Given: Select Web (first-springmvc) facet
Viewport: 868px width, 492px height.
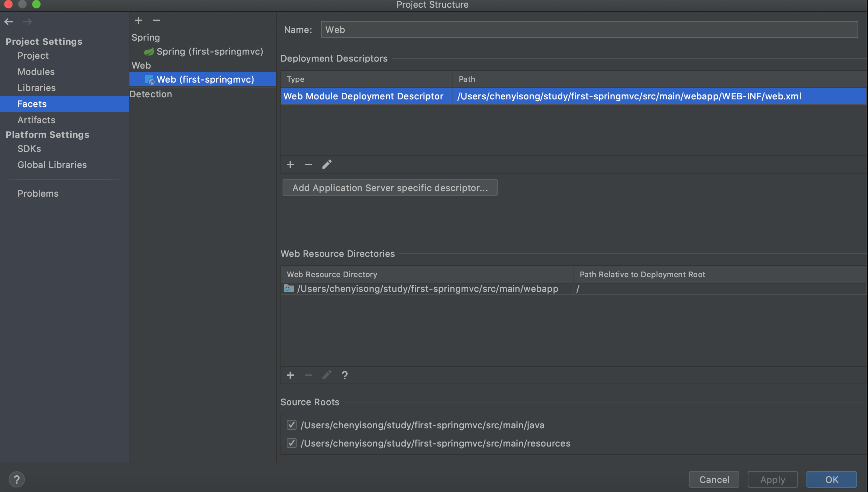Looking at the screenshot, I should (x=205, y=79).
